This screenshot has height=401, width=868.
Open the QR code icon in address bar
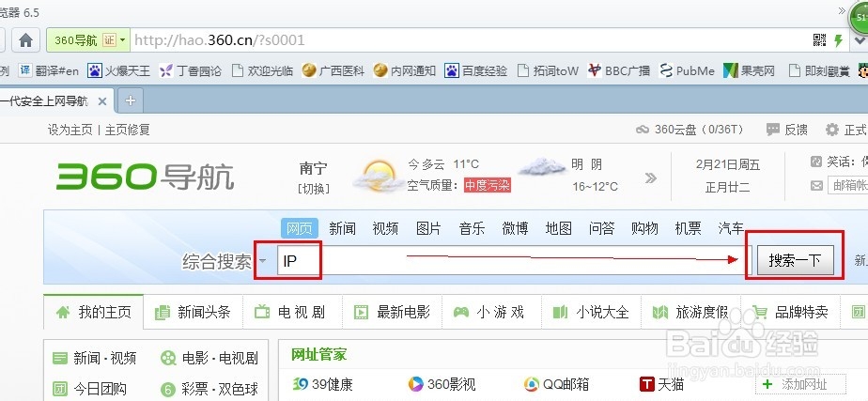819,39
